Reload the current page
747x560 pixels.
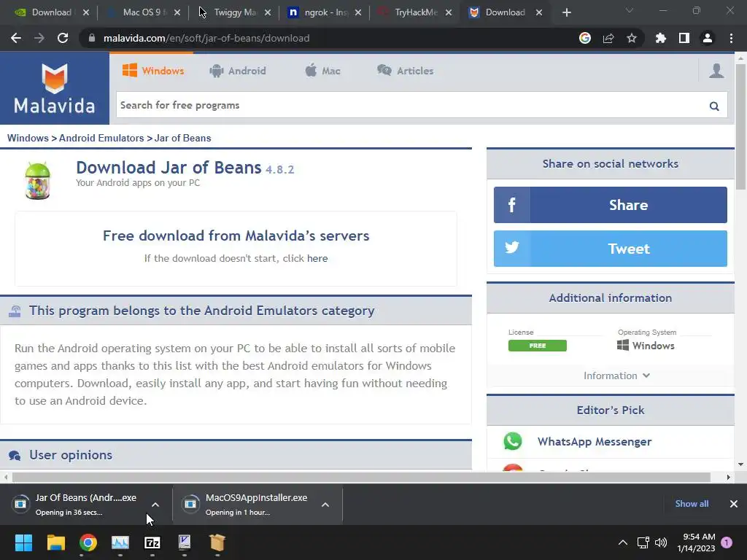63,38
